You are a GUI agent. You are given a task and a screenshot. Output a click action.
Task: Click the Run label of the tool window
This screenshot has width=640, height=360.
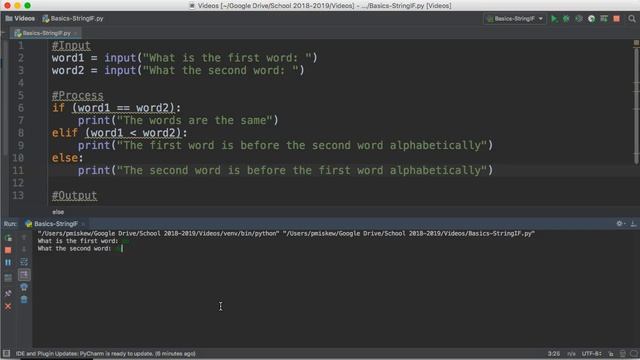[x=10, y=224]
